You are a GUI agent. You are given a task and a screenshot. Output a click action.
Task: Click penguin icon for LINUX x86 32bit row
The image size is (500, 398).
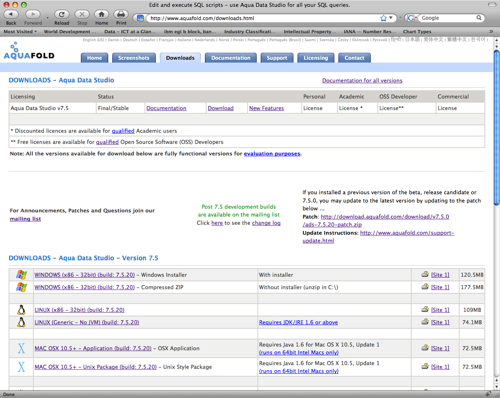21,310
